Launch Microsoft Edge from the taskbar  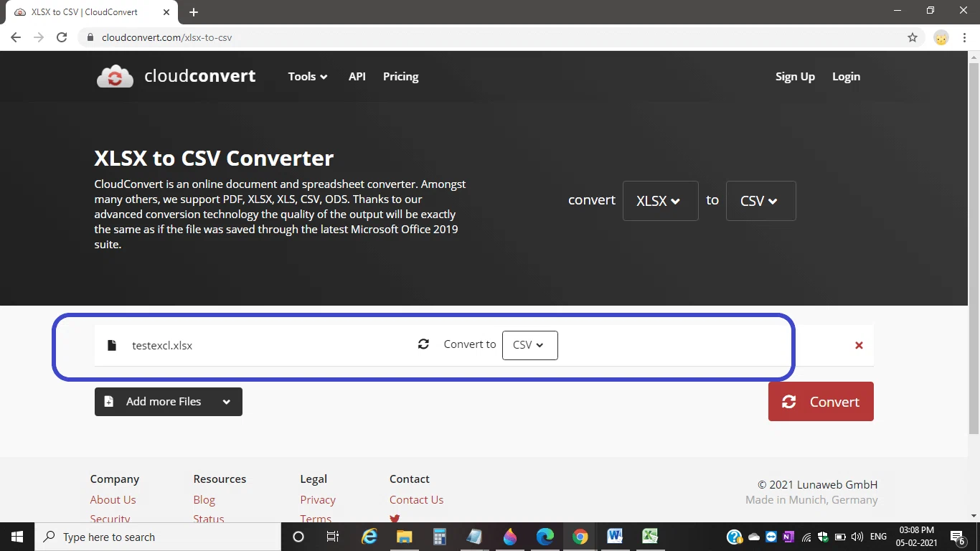pyautogui.click(x=545, y=537)
